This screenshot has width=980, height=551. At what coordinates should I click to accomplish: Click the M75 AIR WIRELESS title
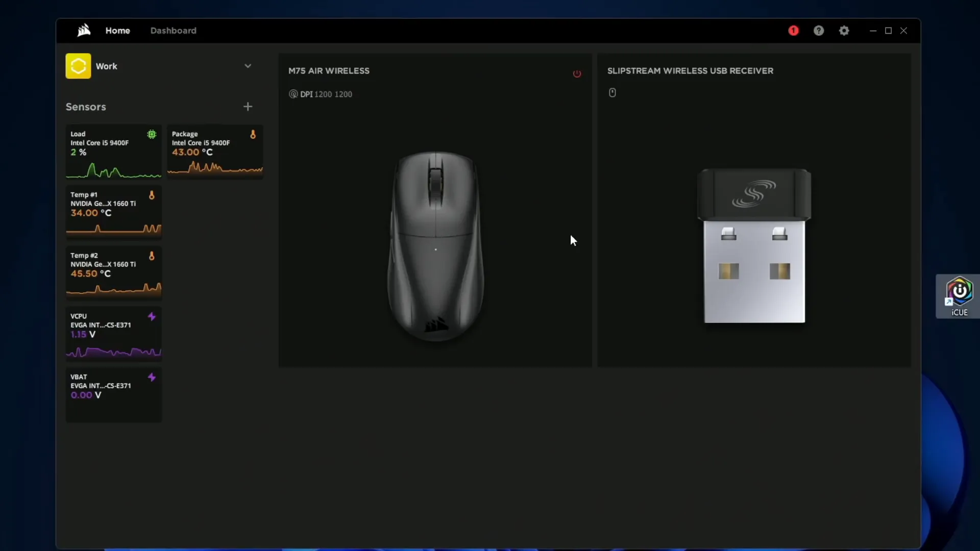[329, 71]
